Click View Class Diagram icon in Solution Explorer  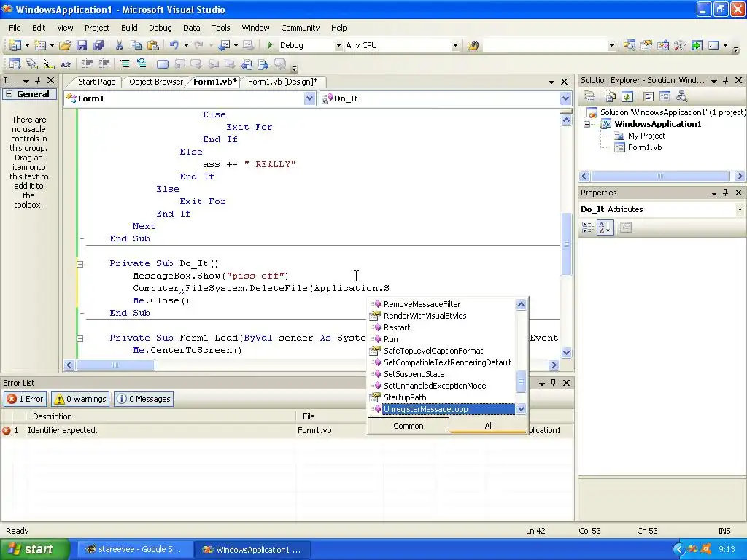pos(682,97)
